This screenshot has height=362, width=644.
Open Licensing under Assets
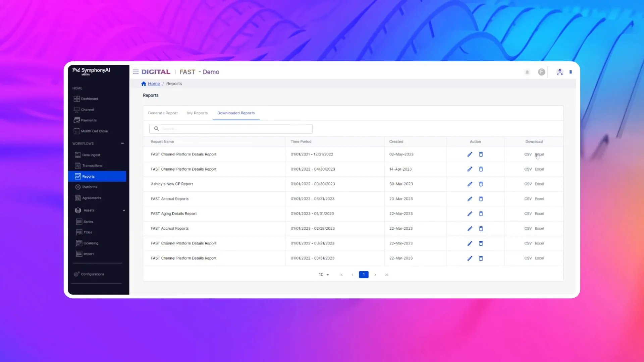click(87, 243)
